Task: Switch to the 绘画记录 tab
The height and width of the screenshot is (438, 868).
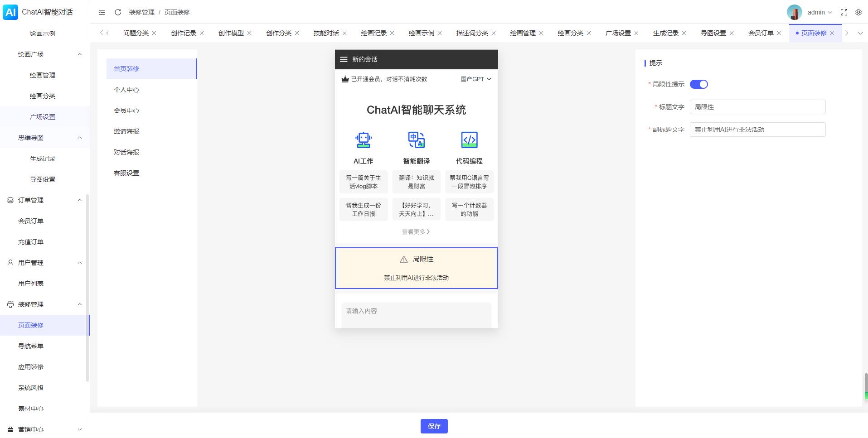Action: 374,33
